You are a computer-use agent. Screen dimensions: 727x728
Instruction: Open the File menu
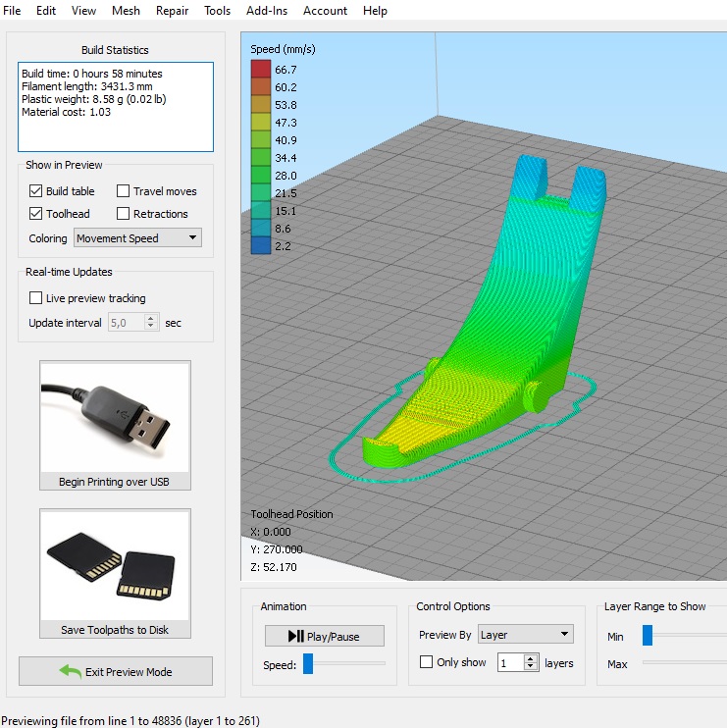12,10
